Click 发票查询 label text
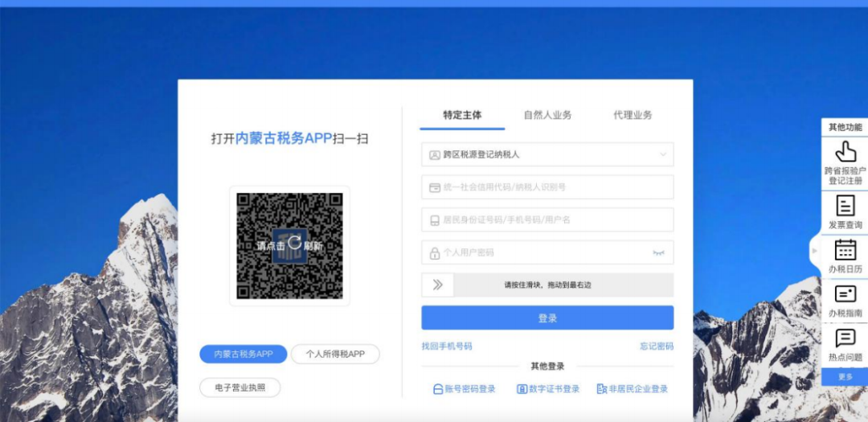Image resolution: width=868 pixels, height=422 pixels. tap(845, 225)
